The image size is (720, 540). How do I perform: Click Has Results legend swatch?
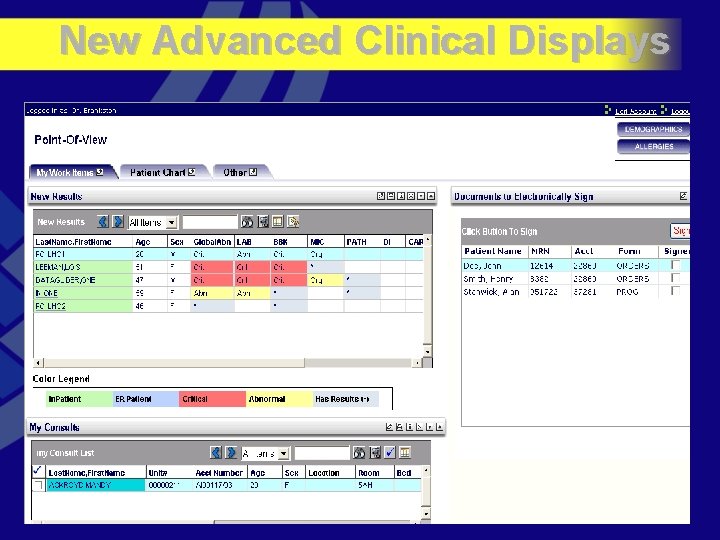point(345,399)
